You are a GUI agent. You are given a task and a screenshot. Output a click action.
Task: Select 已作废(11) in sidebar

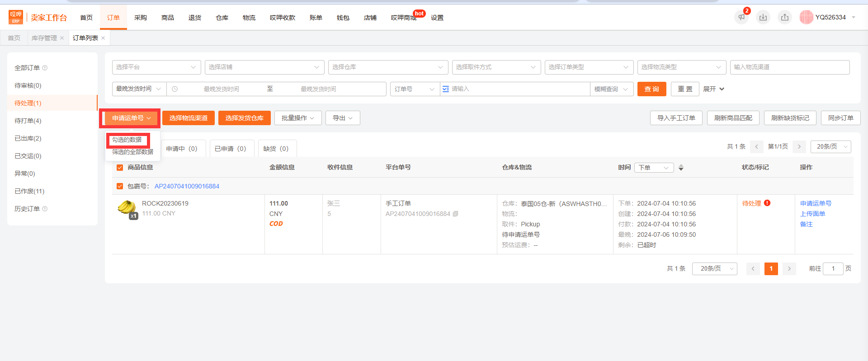pos(29,191)
